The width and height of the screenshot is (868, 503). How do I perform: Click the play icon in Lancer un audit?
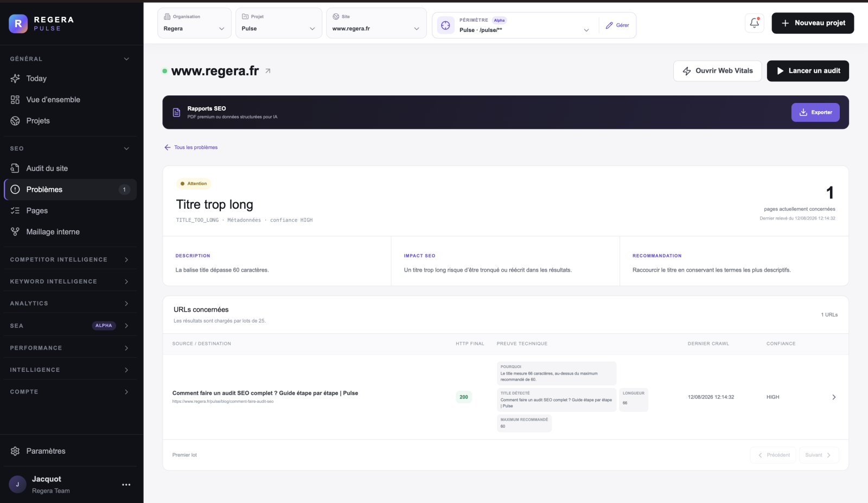(780, 71)
